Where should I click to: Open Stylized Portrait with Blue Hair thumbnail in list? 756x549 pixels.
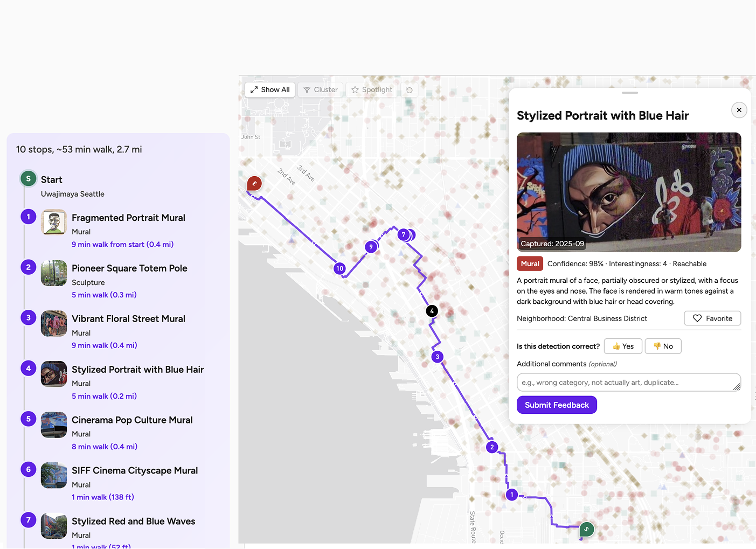(54, 374)
